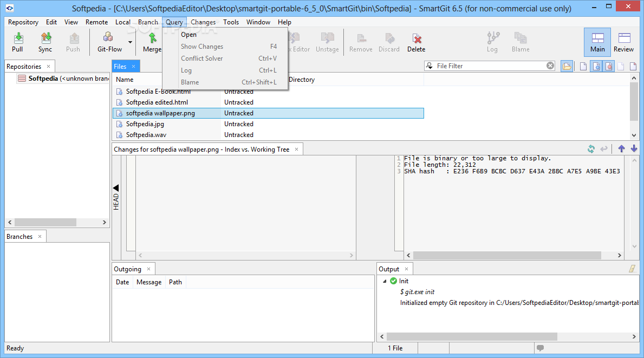Click the Blame toolbar icon
Image resolution: width=644 pixels, height=358 pixels.
click(x=521, y=42)
